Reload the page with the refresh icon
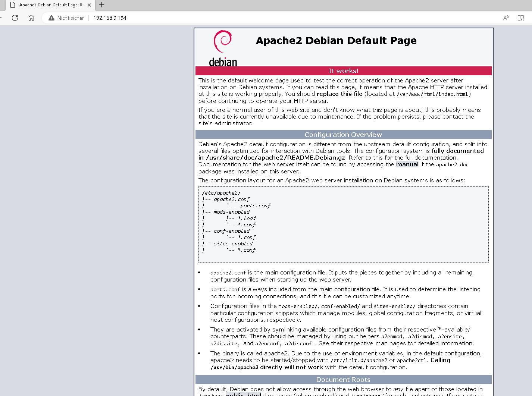Viewport: 532px width, 396px height. click(15, 18)
